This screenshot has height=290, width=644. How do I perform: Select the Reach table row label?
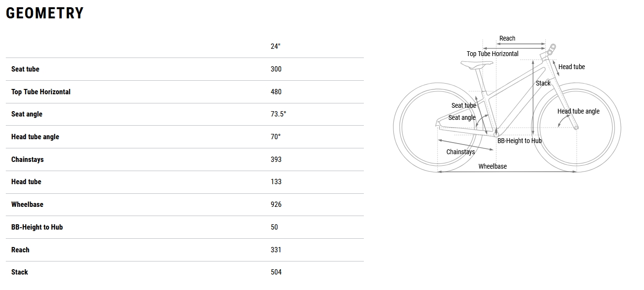[x=20, y=250]
